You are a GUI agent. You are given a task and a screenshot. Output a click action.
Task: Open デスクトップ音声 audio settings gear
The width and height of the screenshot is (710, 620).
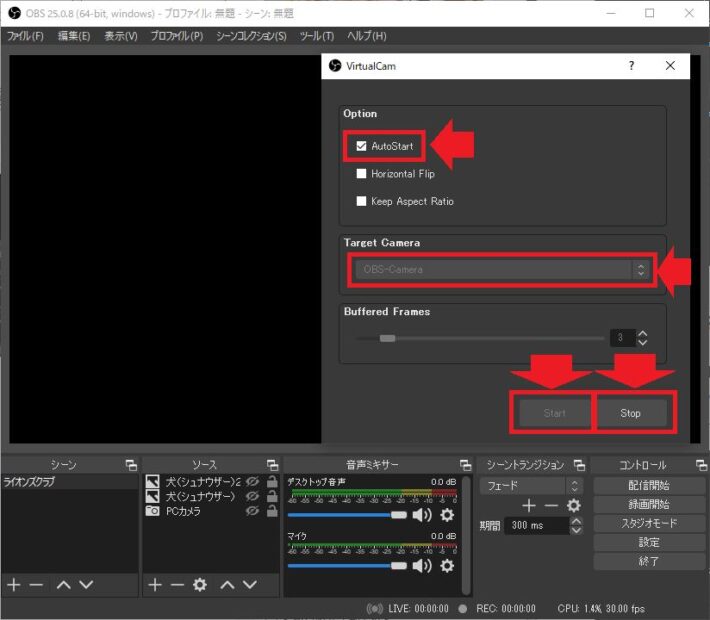pyautogui.click(x=447, y=515)
